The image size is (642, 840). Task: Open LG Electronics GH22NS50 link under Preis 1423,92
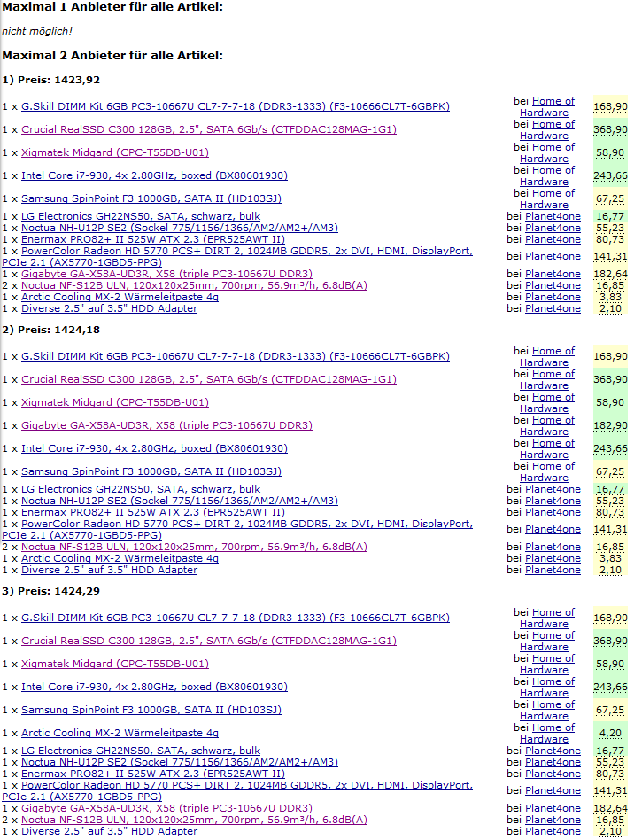tap(141, 216)
